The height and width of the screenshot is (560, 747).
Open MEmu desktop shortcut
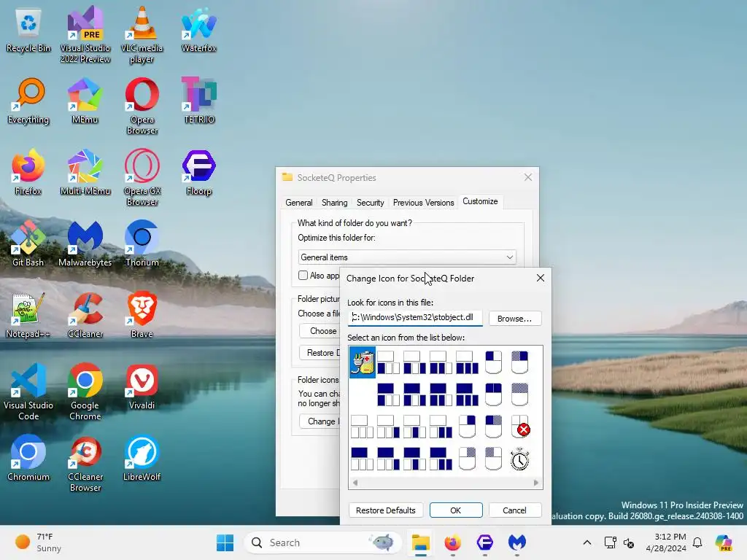85,101
